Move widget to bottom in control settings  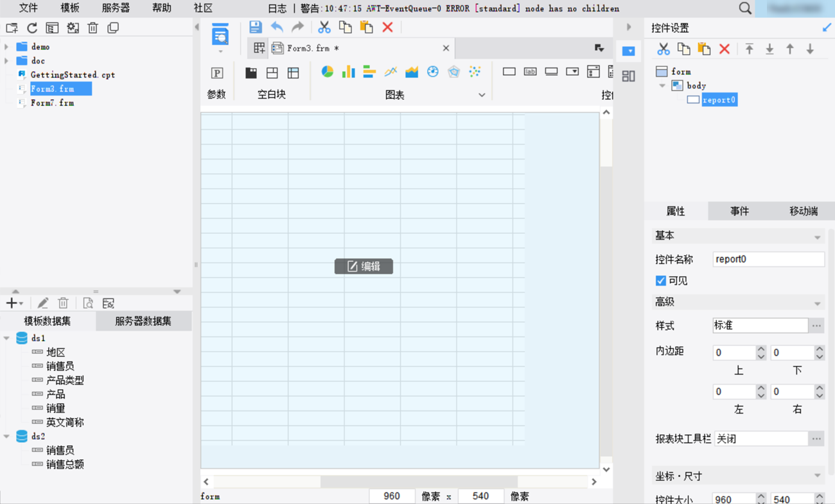coord(769,49)
